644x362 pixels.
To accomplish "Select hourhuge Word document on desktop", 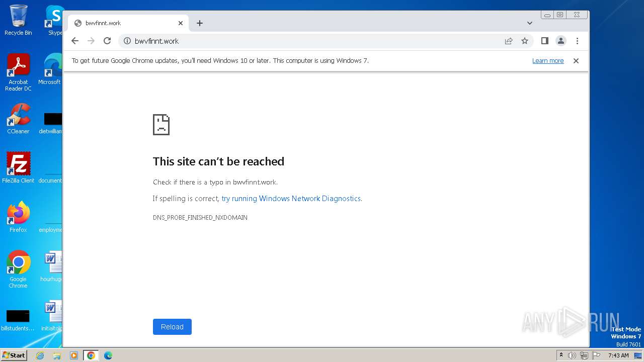I will 52,266.
